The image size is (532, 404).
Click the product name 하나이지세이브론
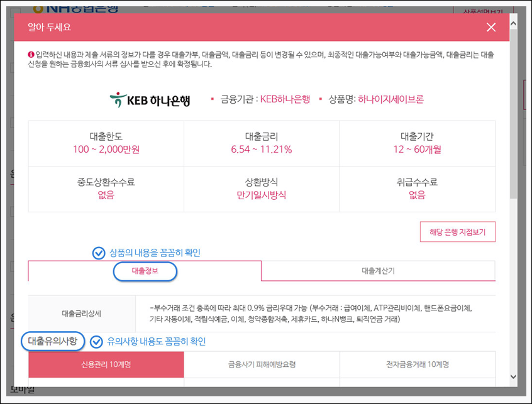(391, 99)
